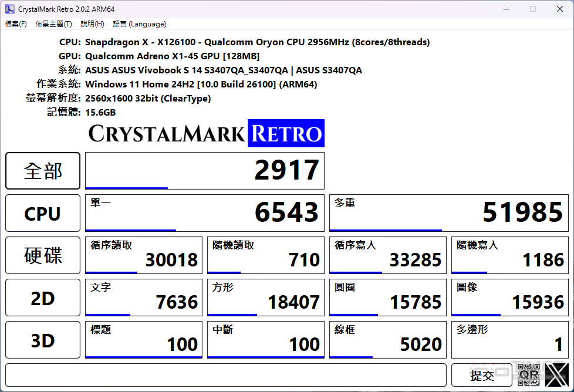
Task: Minimize the CrystalMark Retro window
Action: pos(507,9)
